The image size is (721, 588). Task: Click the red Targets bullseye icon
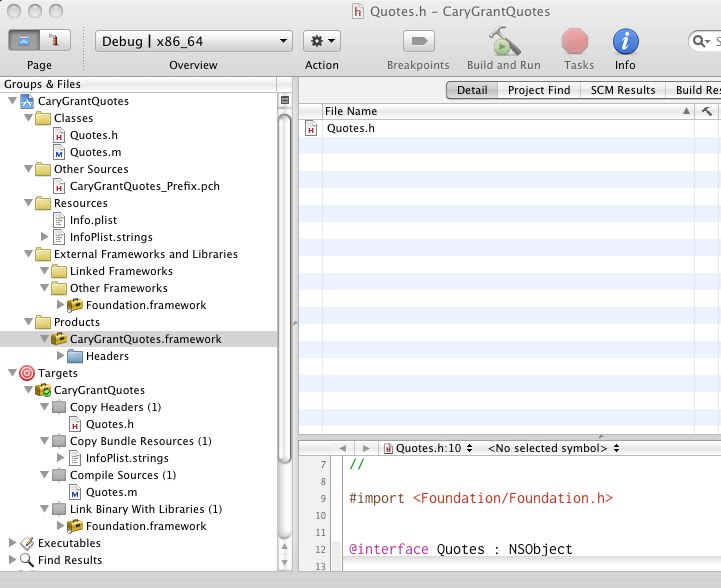27,373
